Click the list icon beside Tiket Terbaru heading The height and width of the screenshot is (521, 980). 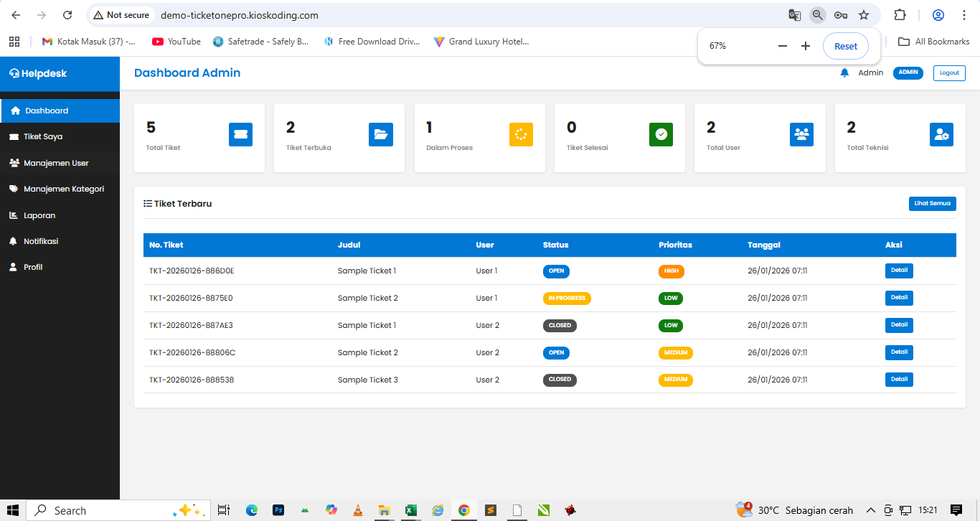(146, 203)
